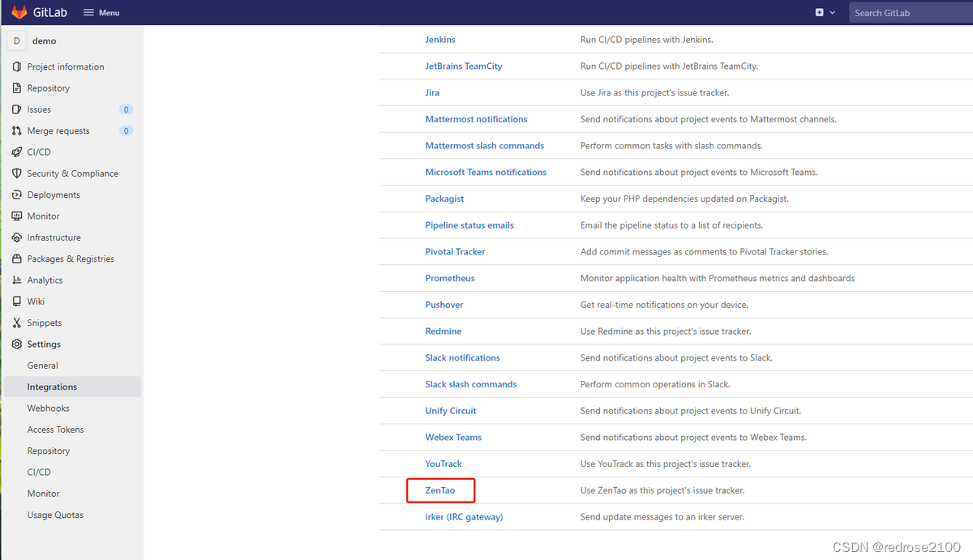
Task: Click the Monitor icon in sidebar
Action: tap(17, 216)
